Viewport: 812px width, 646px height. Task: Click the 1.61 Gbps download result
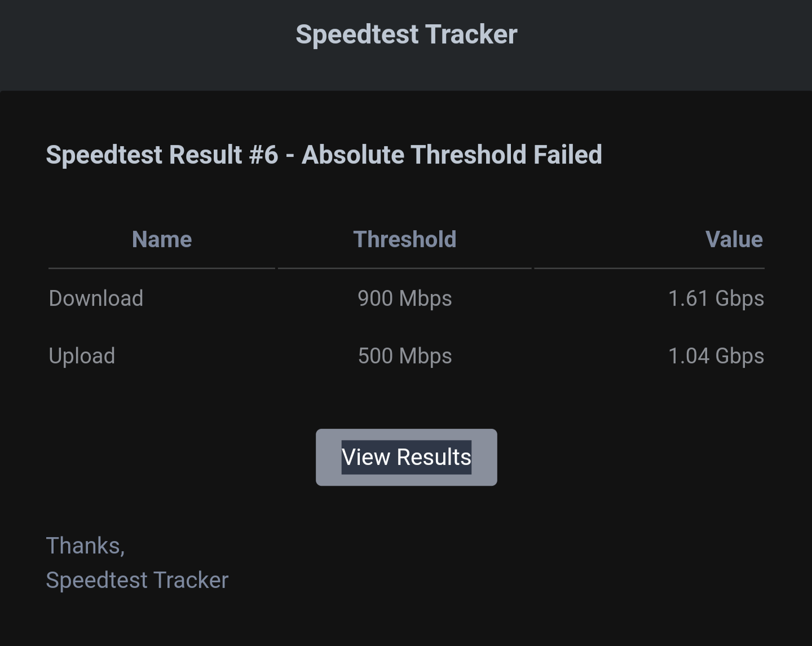coord(716,298)
